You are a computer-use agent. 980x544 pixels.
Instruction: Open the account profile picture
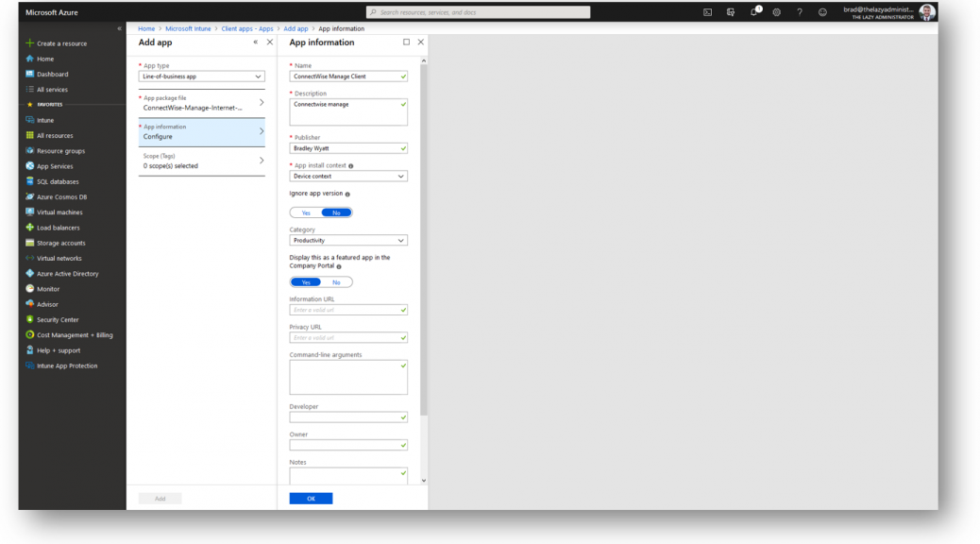coord(927,12)
